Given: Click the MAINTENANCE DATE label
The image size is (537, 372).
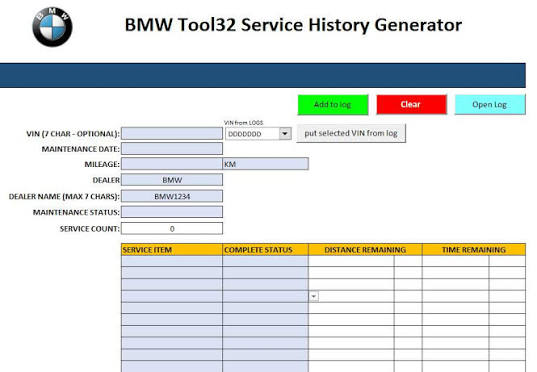Looking at the screenshot, I should 80,149.
